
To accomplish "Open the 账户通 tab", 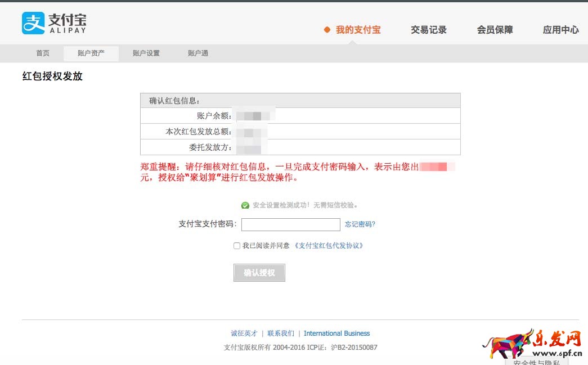I will click(x=197, y=53).
